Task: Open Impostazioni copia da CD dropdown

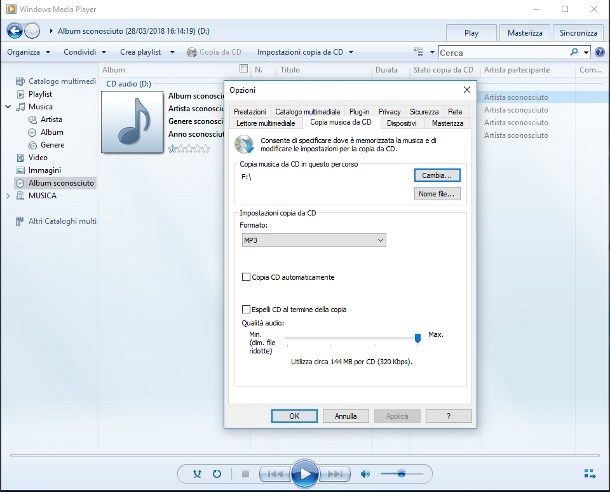Action: 305,52
